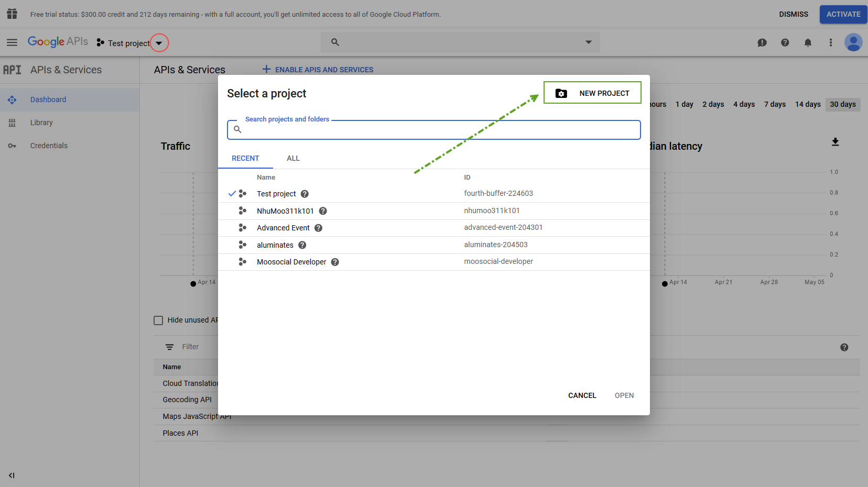Screen dimensions: 868x487
Task: Open the notifications bell
Action: pyautogui.click(x=808, y=43)
